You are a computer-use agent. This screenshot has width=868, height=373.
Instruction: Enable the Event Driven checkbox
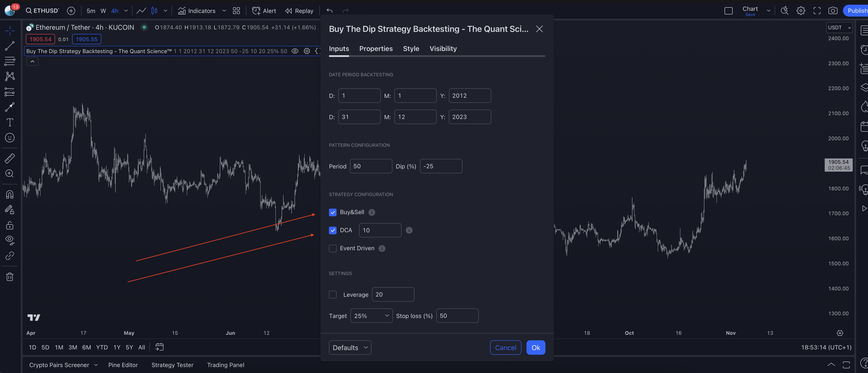click(x=333, y=249)
